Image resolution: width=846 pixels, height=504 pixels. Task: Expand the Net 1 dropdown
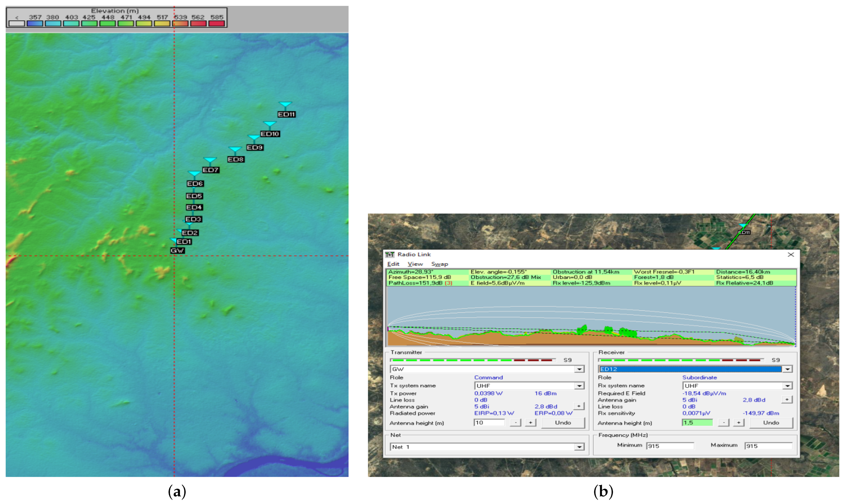tap(579, 447)
